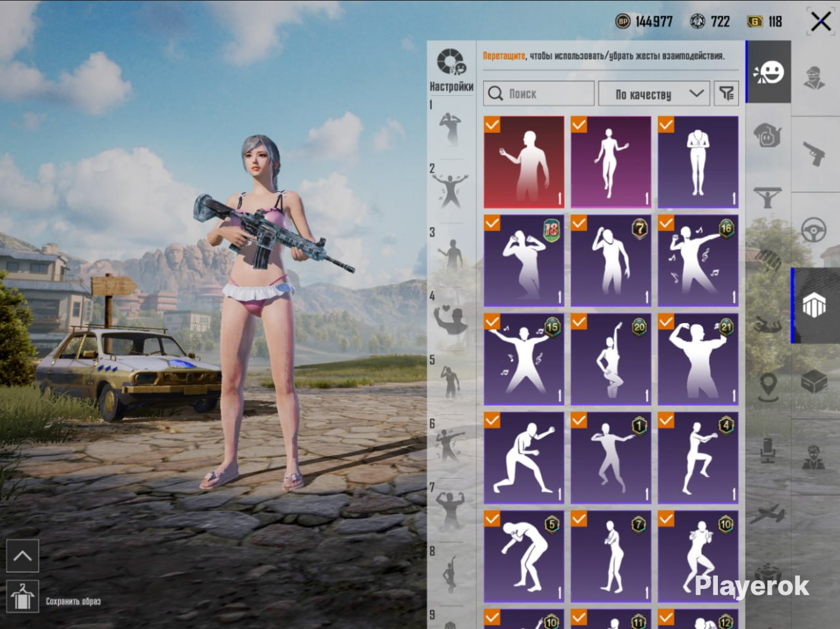Toggle checkmark on the badge 20 emote
This screenshot has height=629, width=840.
[x=579, y=322]
